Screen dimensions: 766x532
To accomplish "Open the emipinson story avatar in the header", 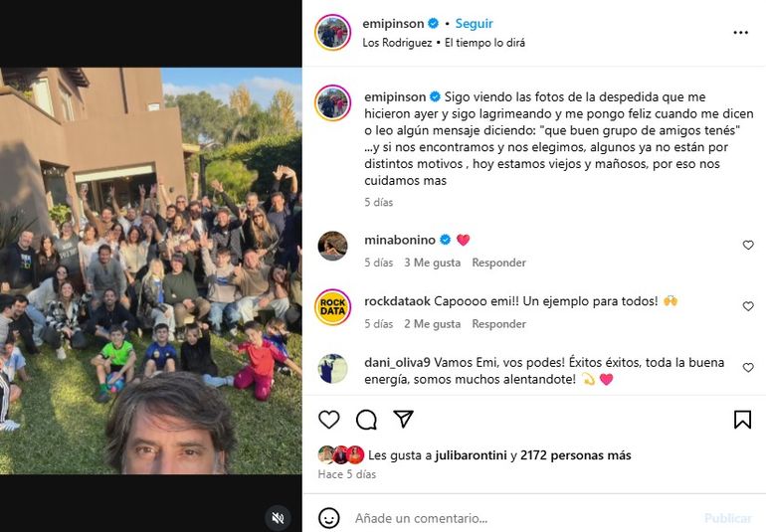I will pos(332,32).
